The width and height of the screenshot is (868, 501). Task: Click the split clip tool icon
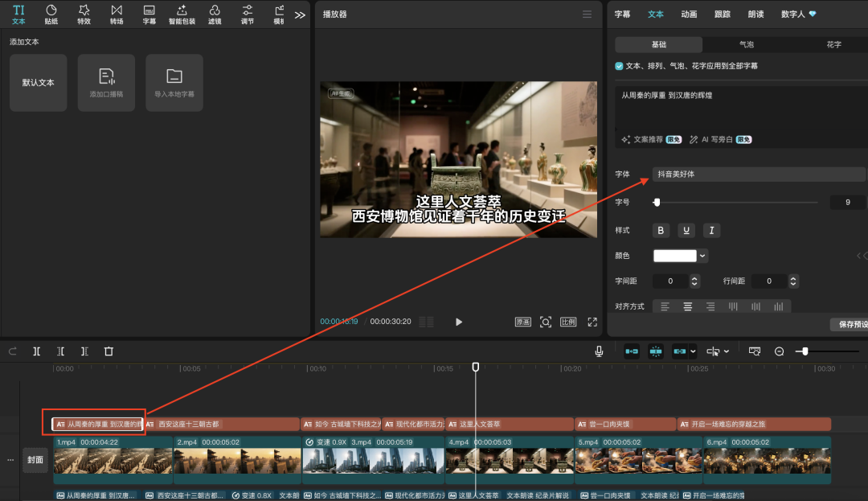point(37,351)
